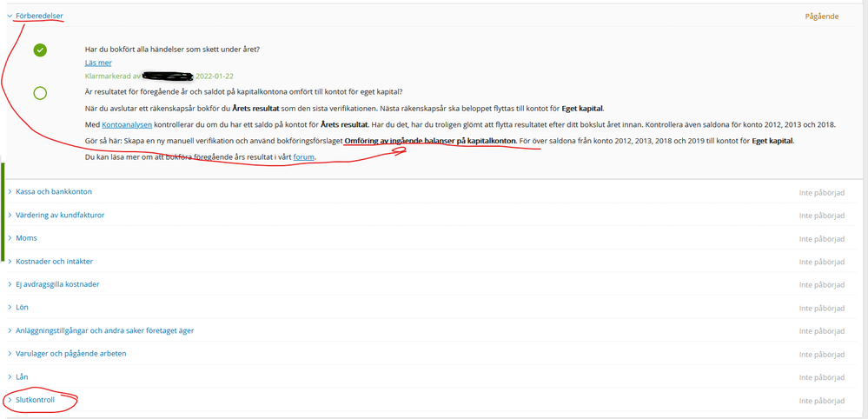
Task: Expand the Lön section
Action: click(x=23, y=307)
